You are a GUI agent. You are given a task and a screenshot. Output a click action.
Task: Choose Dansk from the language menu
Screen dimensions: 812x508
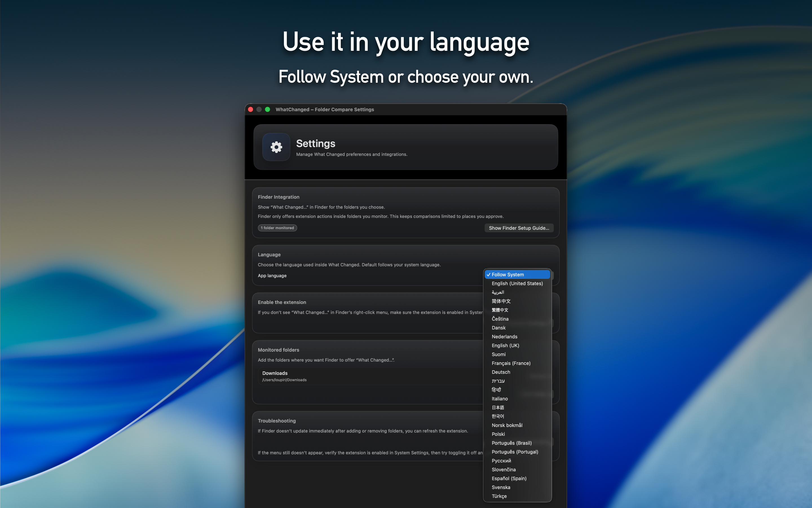[x=517, y=328]
